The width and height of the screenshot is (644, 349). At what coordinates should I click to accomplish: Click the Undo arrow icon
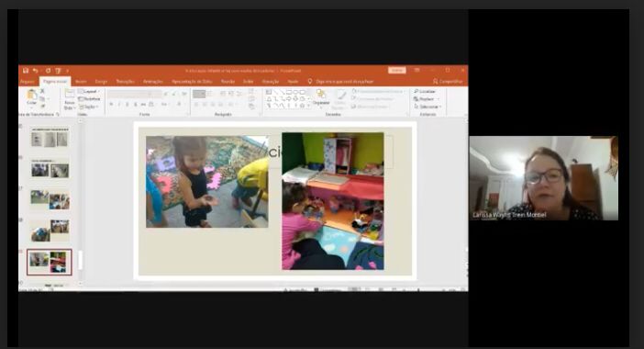(36, 71)
